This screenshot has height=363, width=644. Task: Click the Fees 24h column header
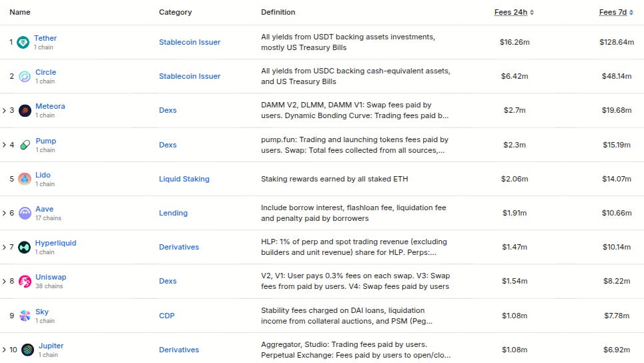(511, 12)
